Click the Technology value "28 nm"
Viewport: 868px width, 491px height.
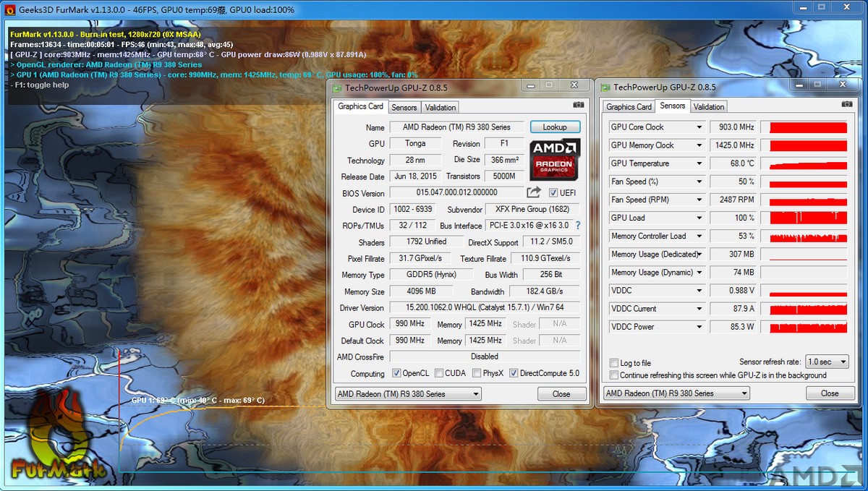click(415, 161)
